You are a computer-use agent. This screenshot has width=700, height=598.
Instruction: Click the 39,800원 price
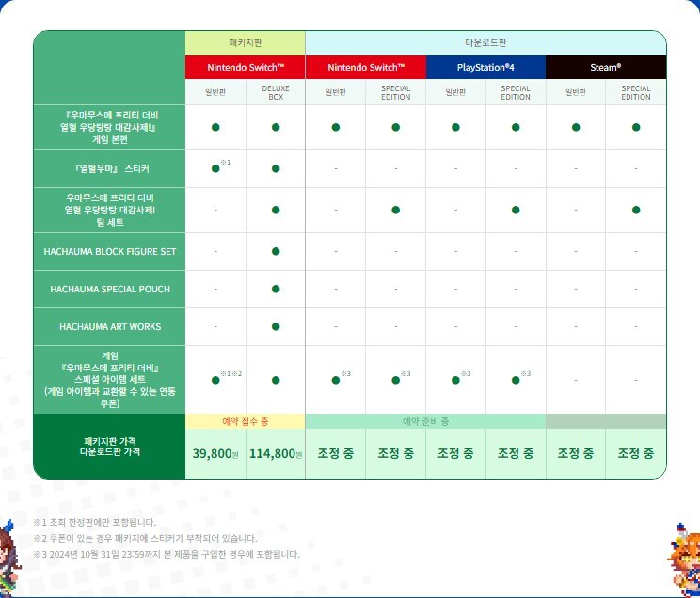[215, 453]
